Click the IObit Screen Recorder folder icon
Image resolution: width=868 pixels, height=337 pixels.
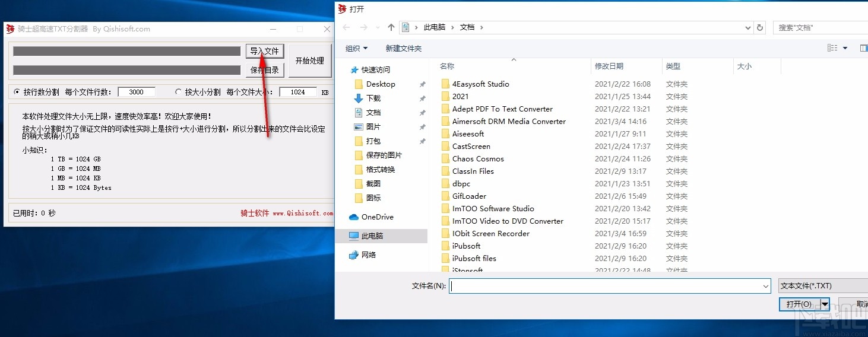(446, 234)
